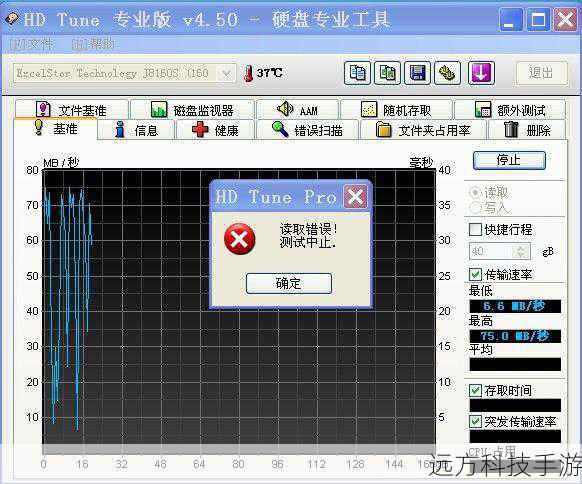Select the 基准 tab
The height and width of the screenshot is (484, 582).
tap(56, 128)
